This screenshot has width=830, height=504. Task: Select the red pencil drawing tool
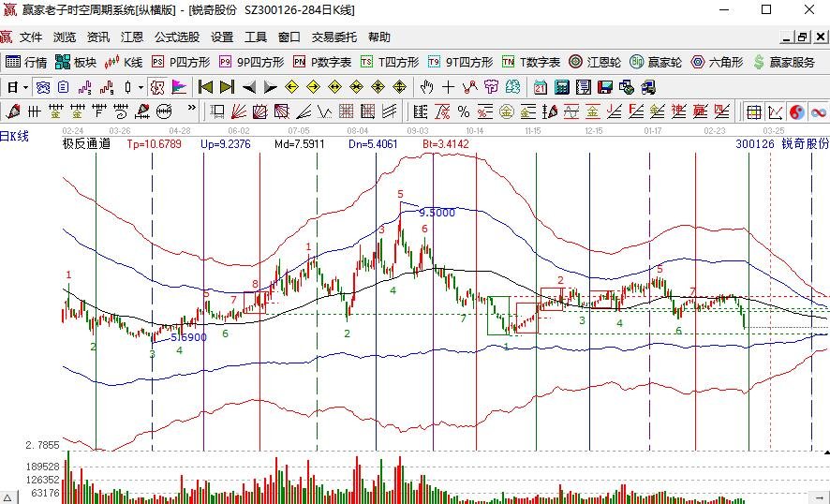(13, 111)
